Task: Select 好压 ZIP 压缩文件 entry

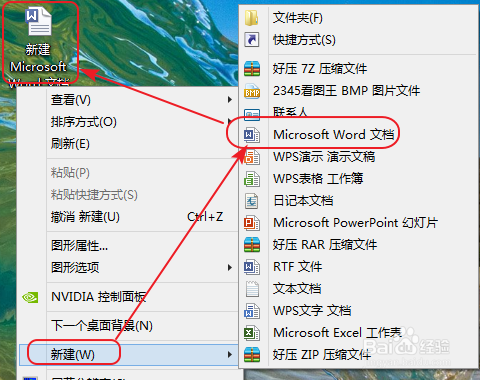Action: pos(359,355)
